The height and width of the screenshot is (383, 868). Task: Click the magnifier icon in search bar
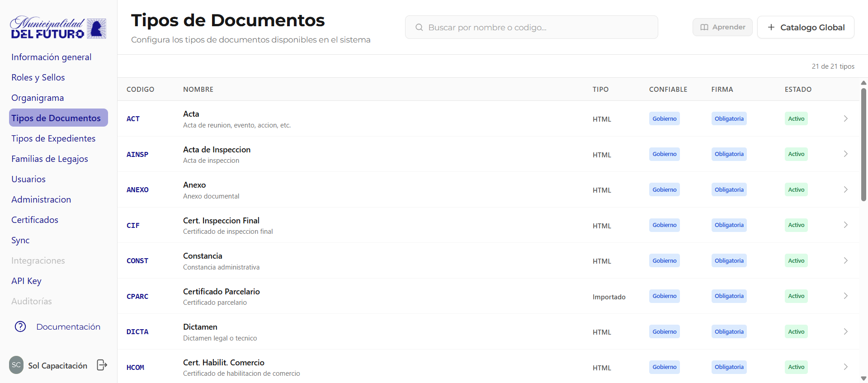point(419,28)
